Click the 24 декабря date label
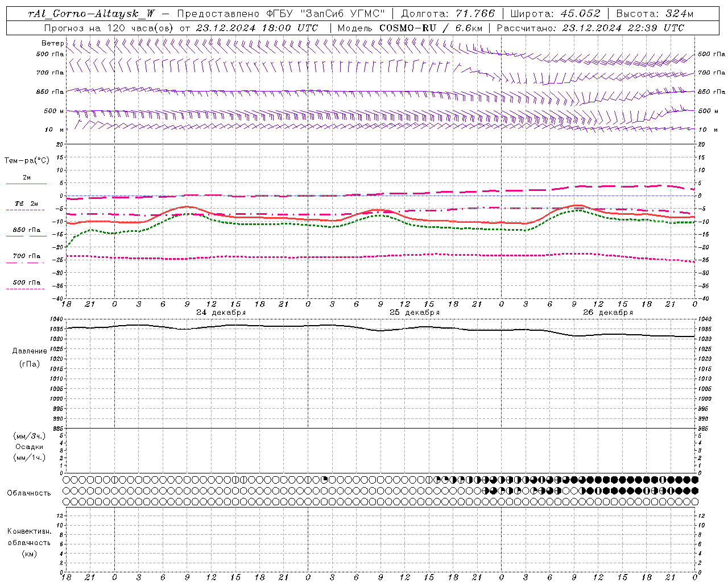The height and width of the screenshot is (582, 728). pos(221,313)
